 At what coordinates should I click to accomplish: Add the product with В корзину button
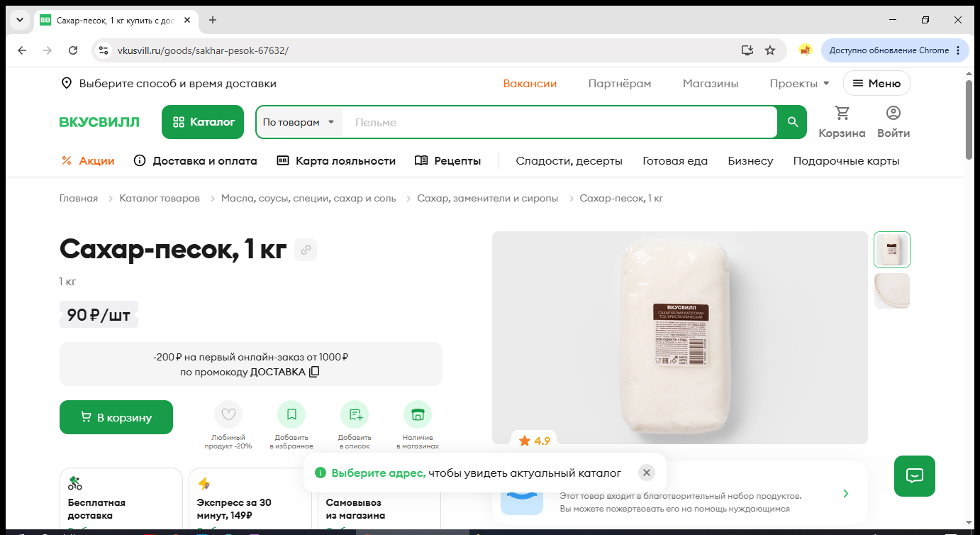click(116, 417)
